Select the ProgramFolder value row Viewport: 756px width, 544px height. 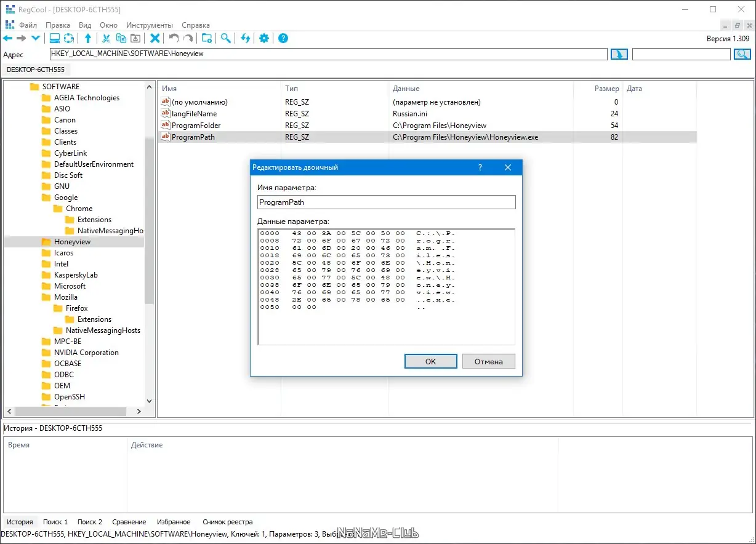tap(427, 126)
